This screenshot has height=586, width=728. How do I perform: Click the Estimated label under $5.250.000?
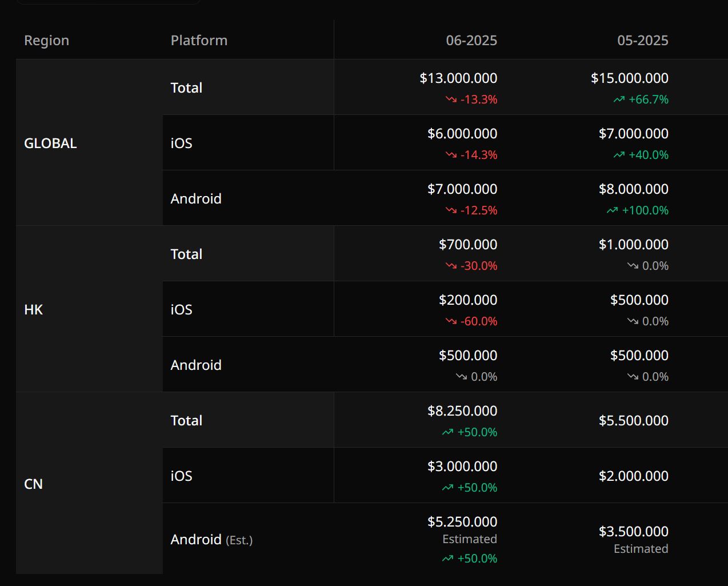(x=470, y=539)
